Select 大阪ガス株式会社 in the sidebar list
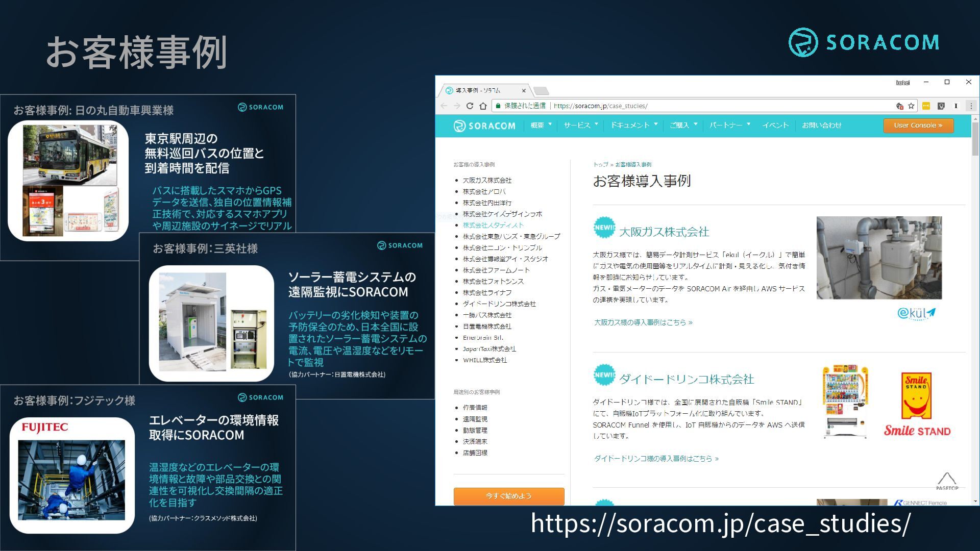Screen dimensions: 980x551 point(487,181)
